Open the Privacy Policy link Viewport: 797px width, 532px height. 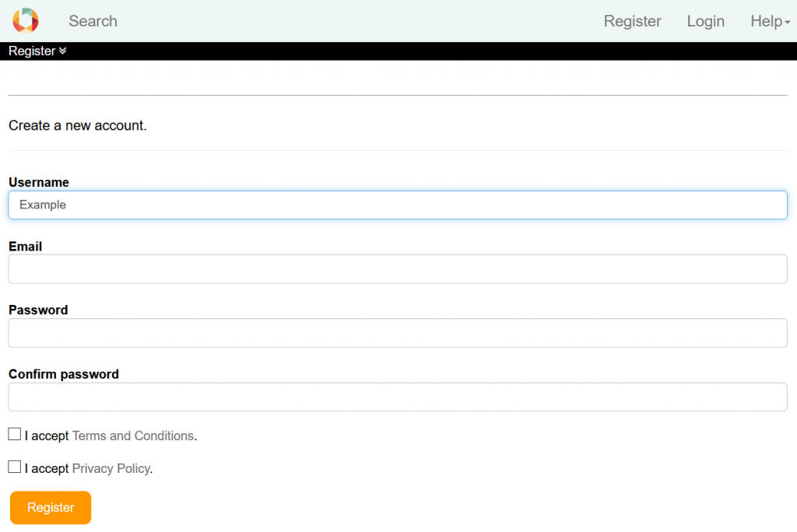pos(111,468)
